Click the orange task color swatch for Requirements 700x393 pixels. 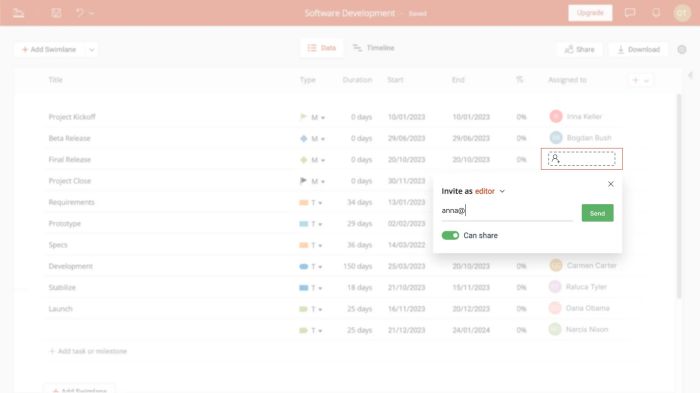point(304,202)
